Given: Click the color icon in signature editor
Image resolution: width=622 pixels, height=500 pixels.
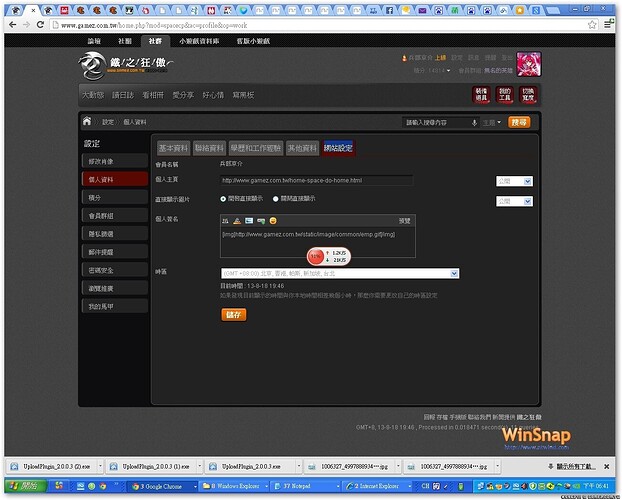Looking at the screenshot, I should pos(237,221).
